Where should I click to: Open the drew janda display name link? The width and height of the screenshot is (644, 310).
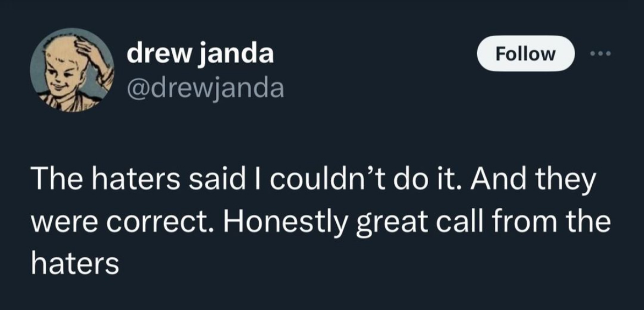(200, 53)
